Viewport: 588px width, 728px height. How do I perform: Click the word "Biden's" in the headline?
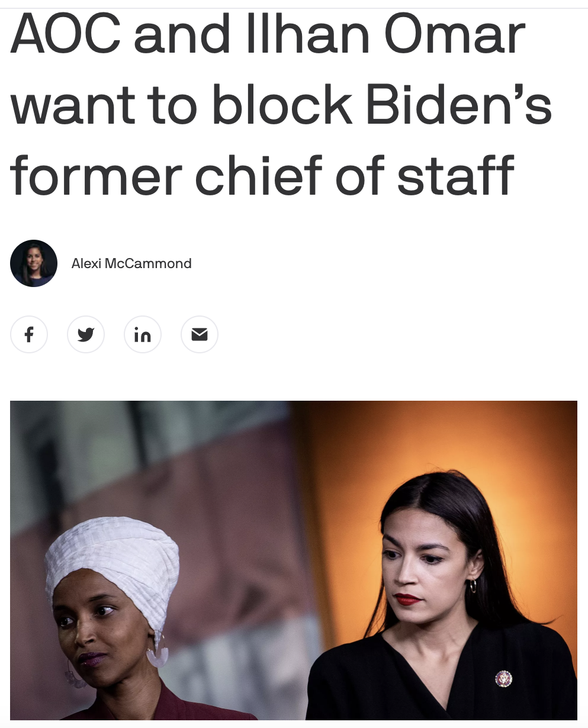[x=459, y=105]
